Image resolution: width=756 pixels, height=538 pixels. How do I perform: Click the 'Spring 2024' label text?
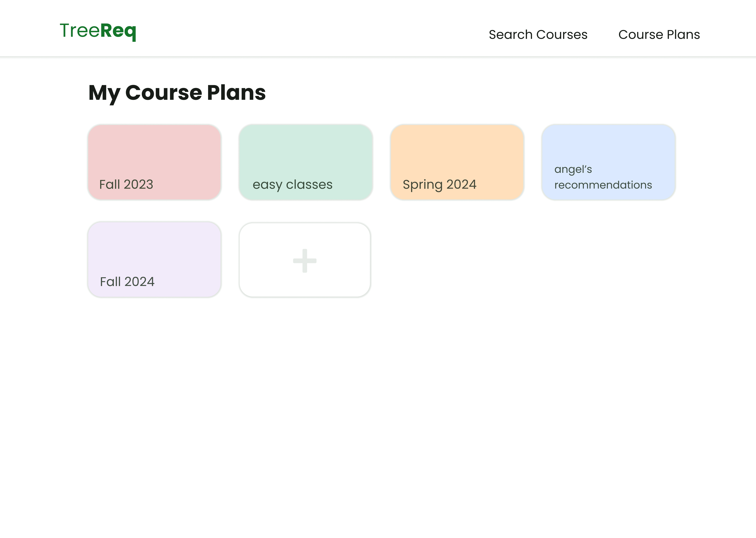440,185
